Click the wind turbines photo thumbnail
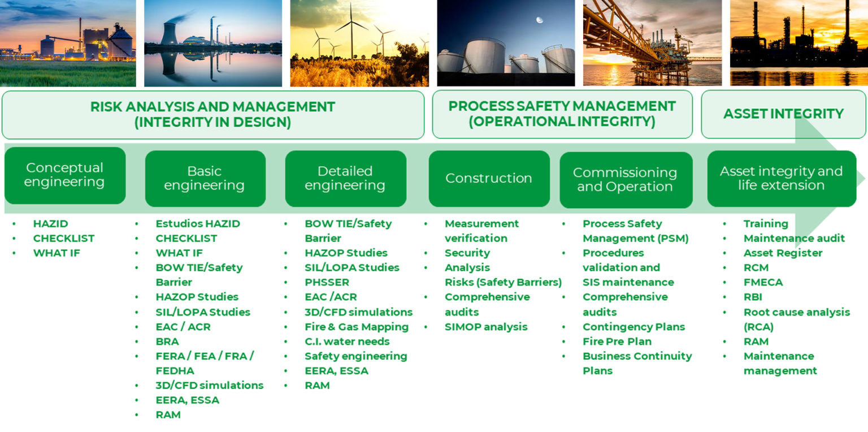This screenshot has width=868, height=432. 359,42
